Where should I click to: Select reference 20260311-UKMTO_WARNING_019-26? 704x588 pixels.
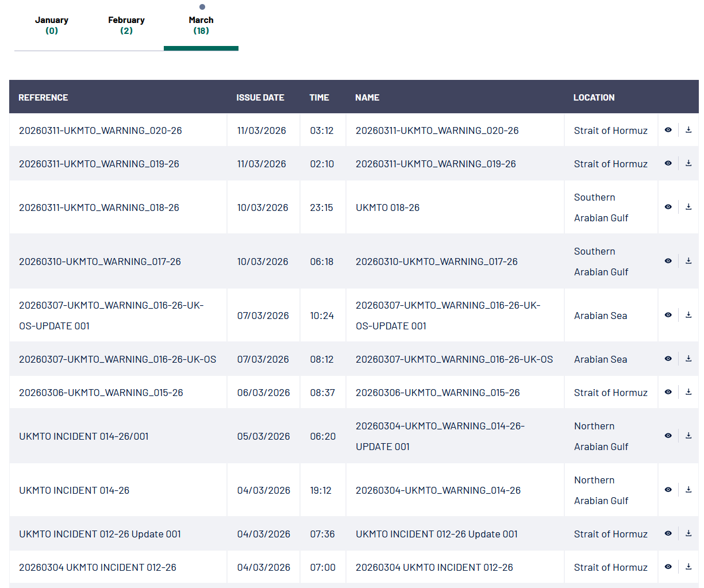click(99, 164)
